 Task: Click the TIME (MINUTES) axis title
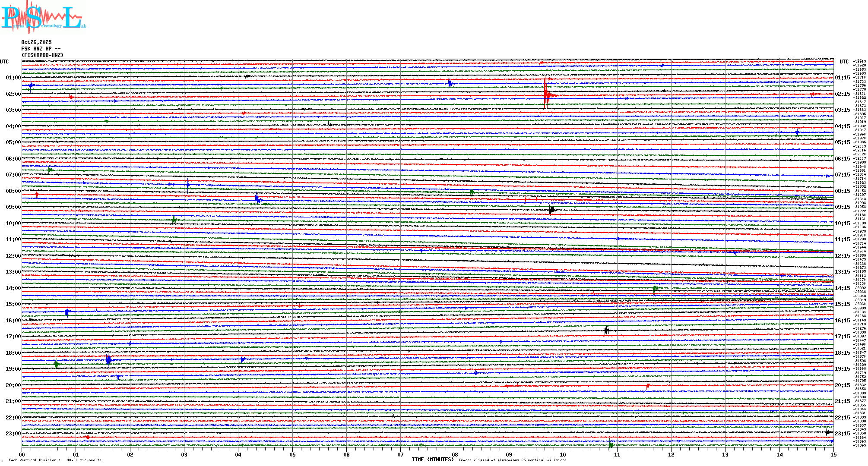coord(433,460)
